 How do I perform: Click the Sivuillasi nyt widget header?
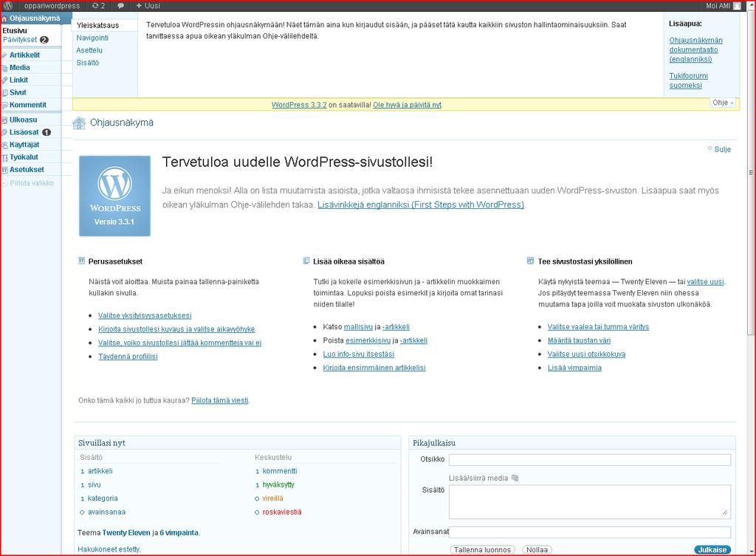tap(238, 443)
